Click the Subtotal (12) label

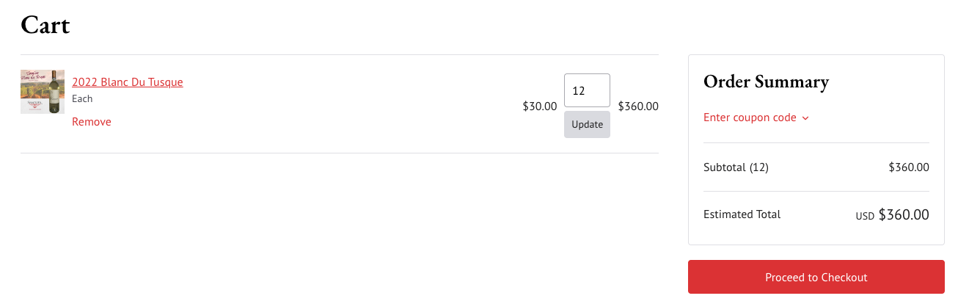pyautogui.click(x=736, y=167)
